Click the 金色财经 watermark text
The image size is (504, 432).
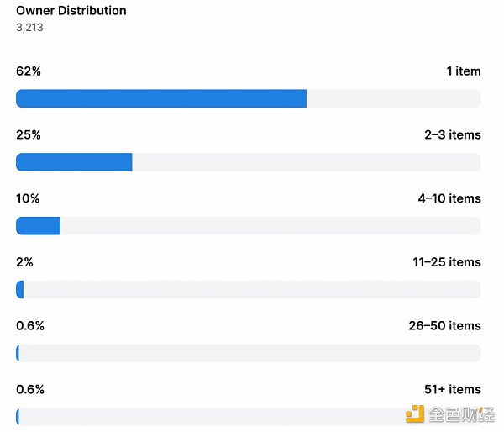[x=460, y=414]
